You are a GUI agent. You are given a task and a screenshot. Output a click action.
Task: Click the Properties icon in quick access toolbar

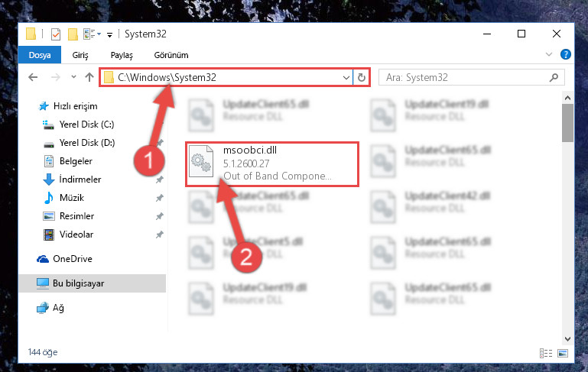tap(56, 34)
